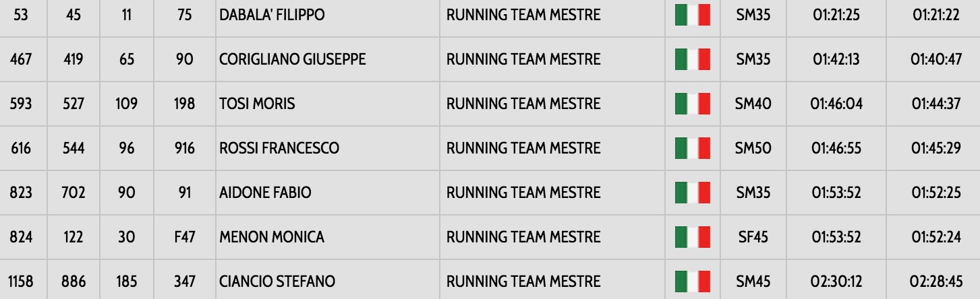
Task: Click the flag icon for Rossi Francesco
Action: click(x=693, y=148)
